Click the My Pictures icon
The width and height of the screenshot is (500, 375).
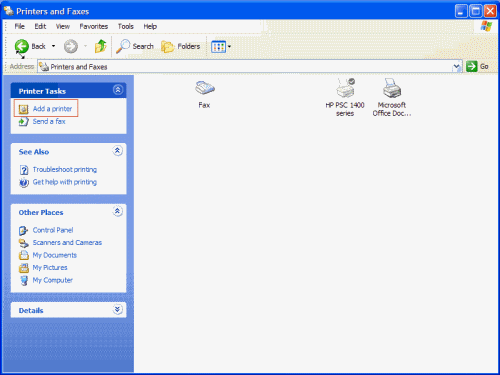24,268
